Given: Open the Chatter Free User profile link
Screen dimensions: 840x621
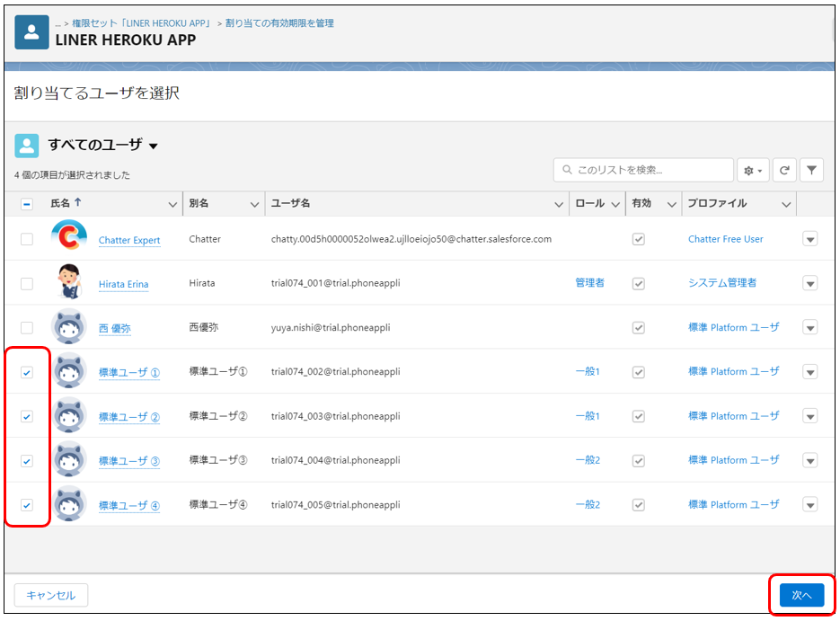Looking at the screenshot, I should click(x=725, y=239).
